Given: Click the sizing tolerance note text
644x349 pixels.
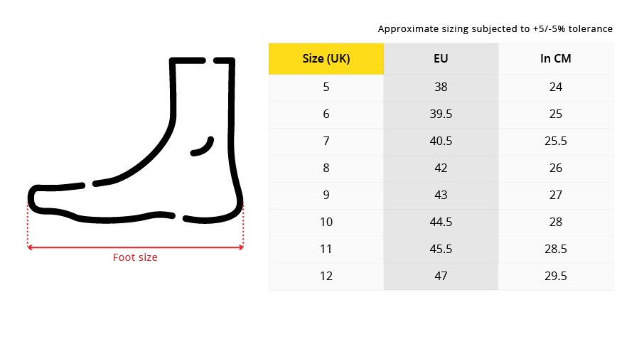Looking at the screenshot, I should coord(495,29).
